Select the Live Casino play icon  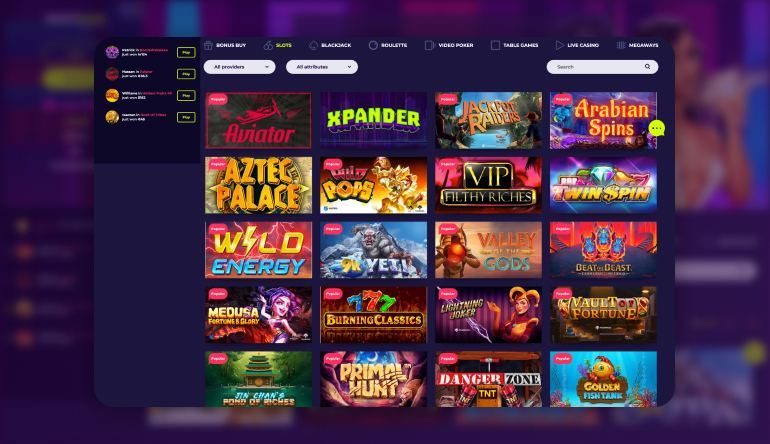(x=559, y=45)
